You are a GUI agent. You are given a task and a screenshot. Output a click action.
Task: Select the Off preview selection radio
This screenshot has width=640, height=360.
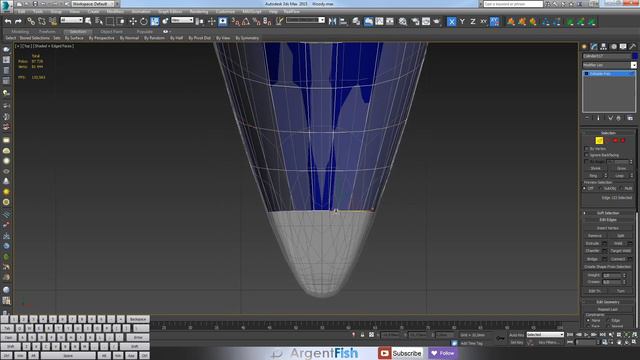coord(585,188)
